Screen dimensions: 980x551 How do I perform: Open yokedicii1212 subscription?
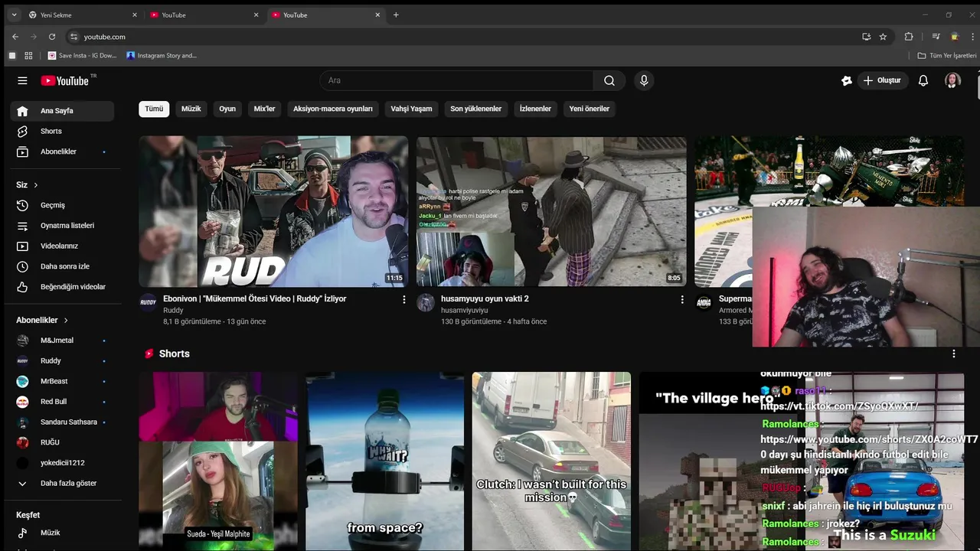click(x=62, y=463)
